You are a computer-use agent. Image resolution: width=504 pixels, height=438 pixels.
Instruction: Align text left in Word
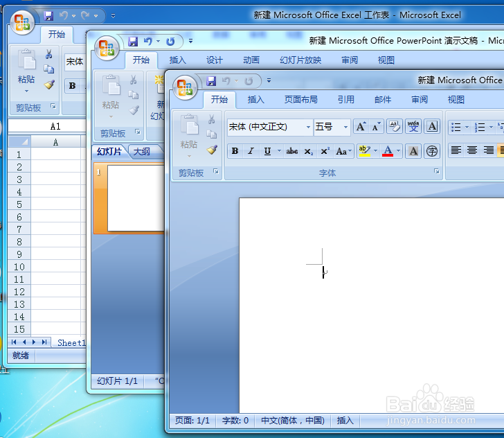click(x=456, y=150)
